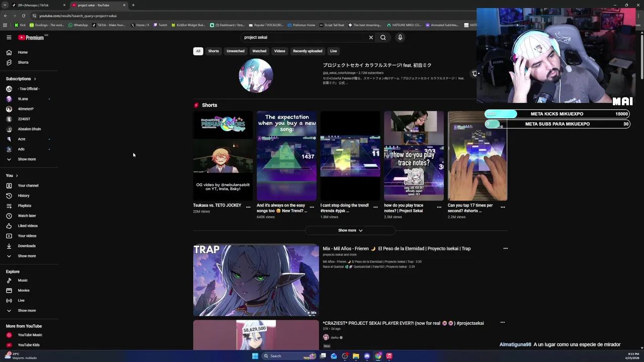Clear the search box with the X
This screenshot has width=644, height=362.
tap(371, 37)
